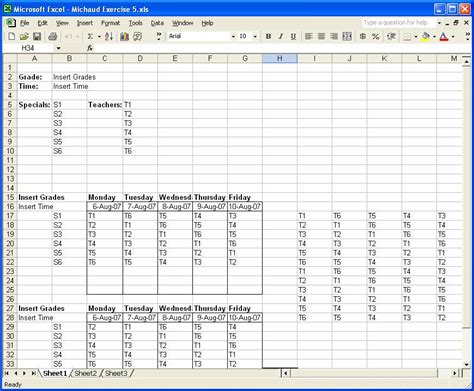This screenshot has height=391, width=474.
Task: Open the Font size dropdown
Action: (255, 36)
